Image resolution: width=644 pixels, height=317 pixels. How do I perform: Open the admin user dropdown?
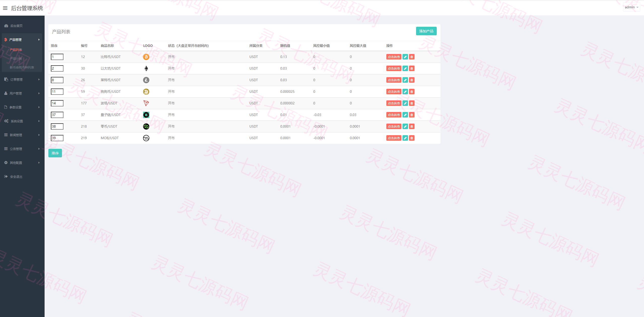[631, 7]
